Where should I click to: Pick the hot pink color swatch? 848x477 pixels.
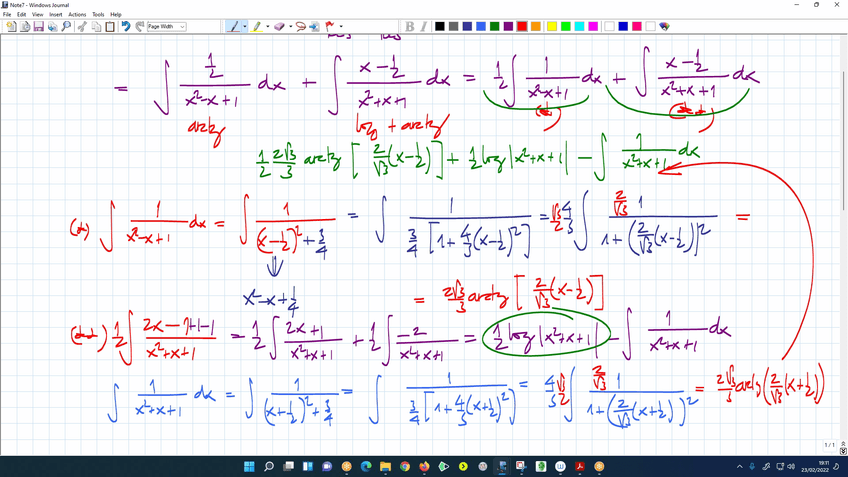(637, 26)
